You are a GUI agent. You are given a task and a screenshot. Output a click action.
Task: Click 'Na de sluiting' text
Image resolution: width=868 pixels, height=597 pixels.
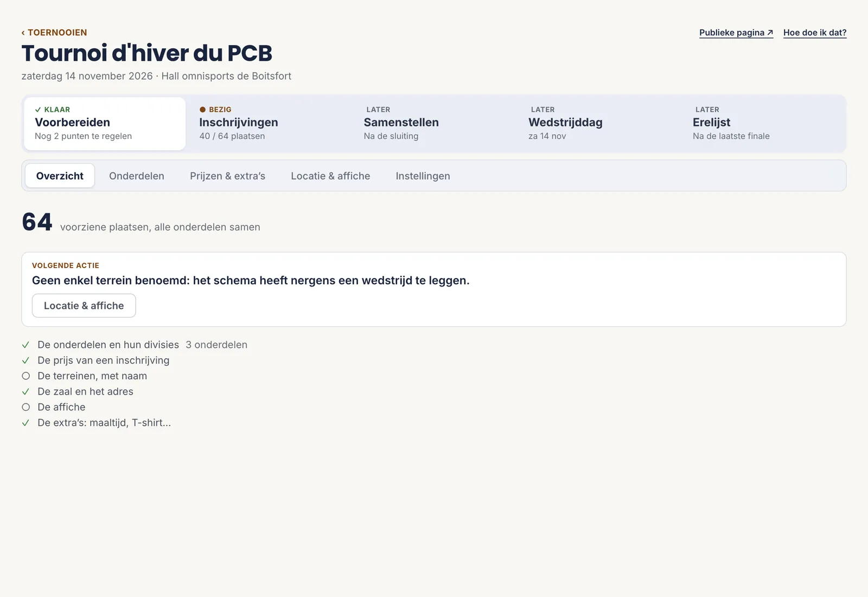[x=391, y=136]
